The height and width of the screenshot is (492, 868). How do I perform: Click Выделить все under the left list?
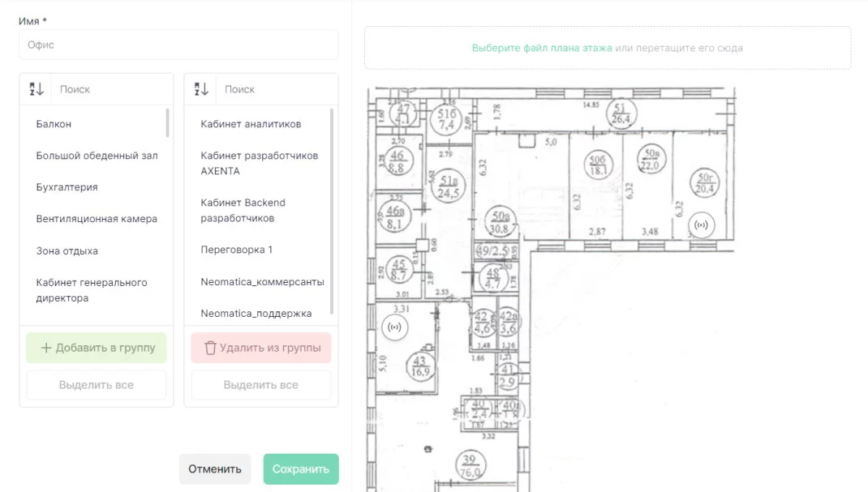pyautogui.click(x=97, y=385)
